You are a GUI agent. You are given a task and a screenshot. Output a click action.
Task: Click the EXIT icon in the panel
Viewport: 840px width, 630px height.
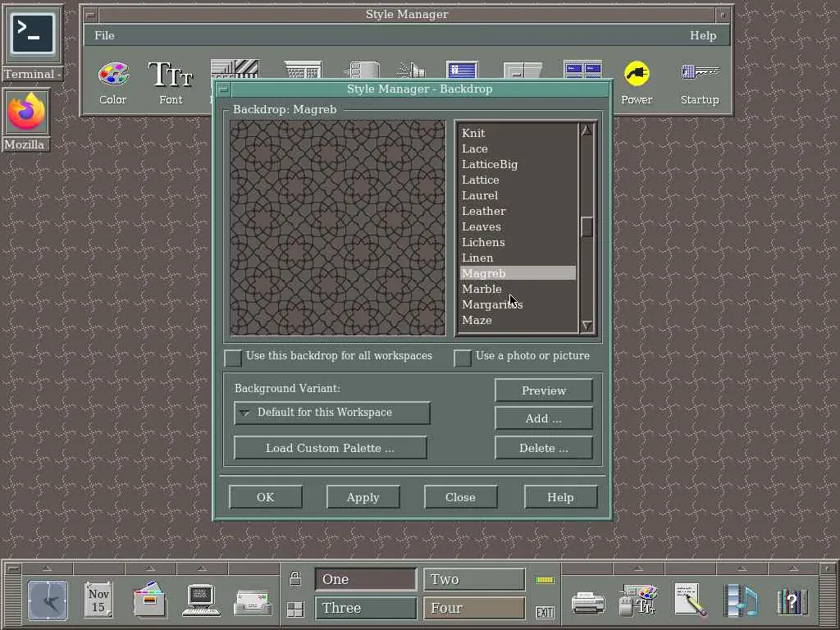[x=545, y=612]
